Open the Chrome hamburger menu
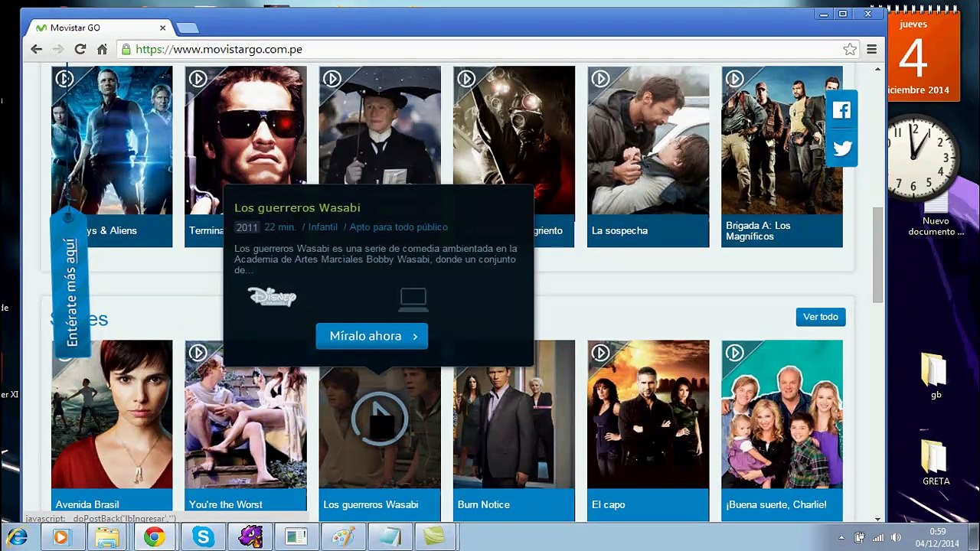 [871, 49]
